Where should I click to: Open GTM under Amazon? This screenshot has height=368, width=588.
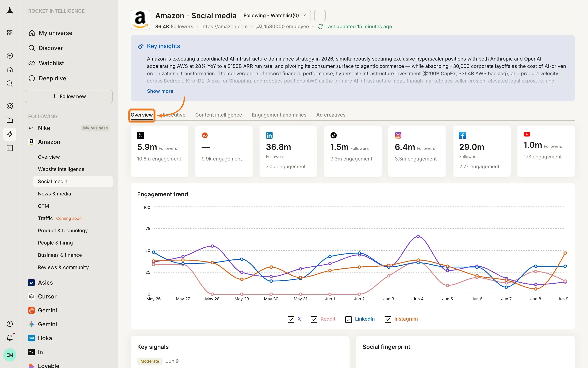point(43,206)
